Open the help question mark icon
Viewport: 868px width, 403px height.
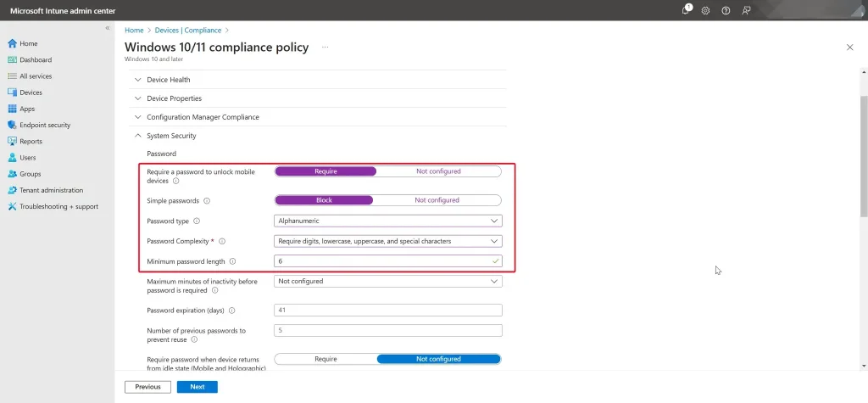click(726, 10)
